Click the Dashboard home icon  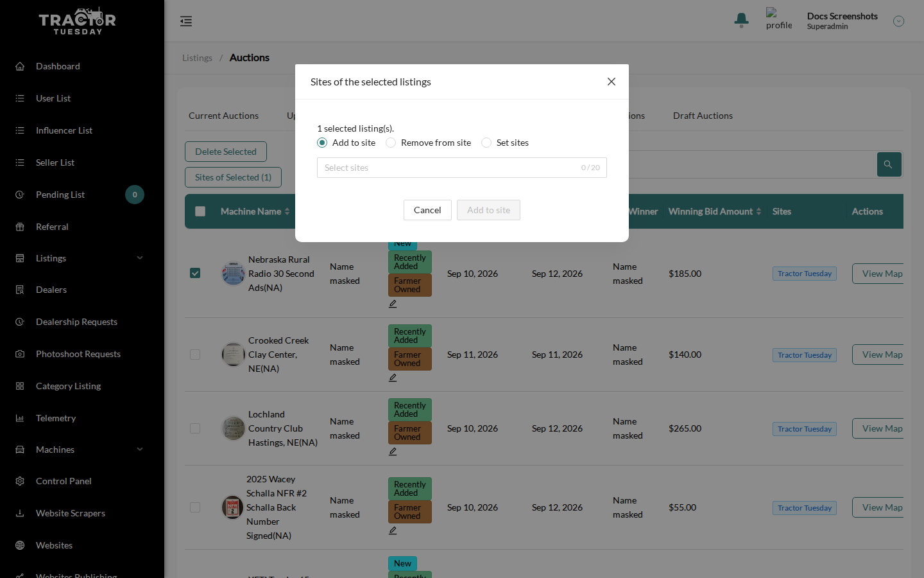[20, 66]
